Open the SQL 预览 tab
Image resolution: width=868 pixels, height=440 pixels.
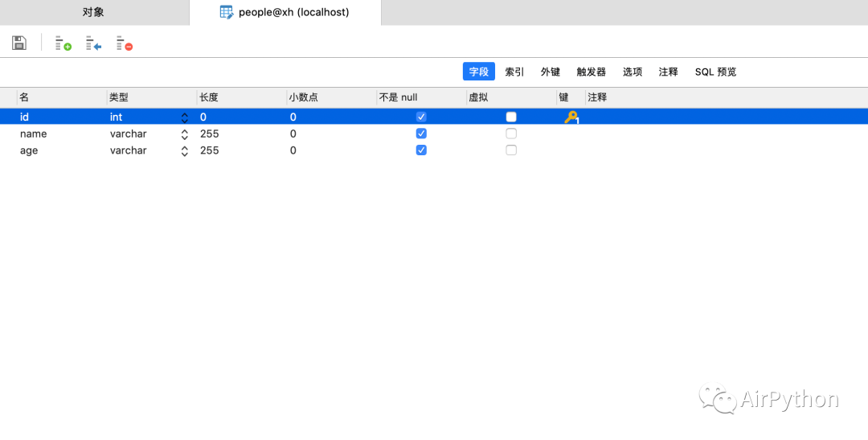point(716,72)
